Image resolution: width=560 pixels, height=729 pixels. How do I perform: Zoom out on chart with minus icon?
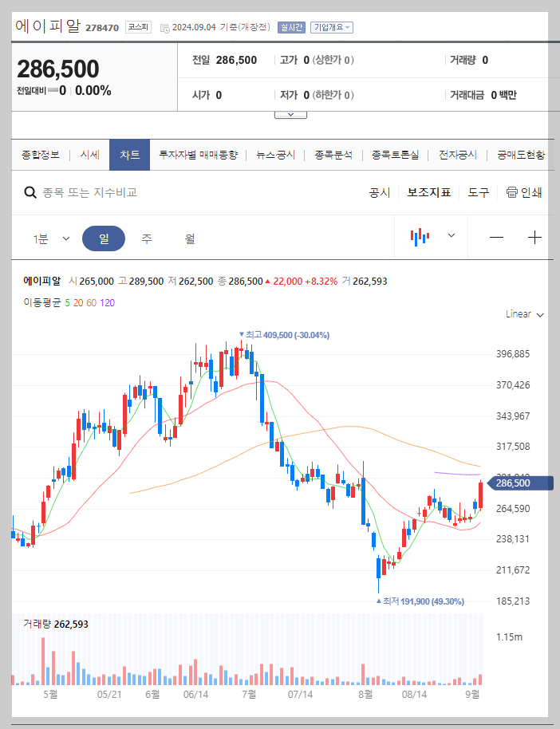pyautogui.click(x=495, y=236)
